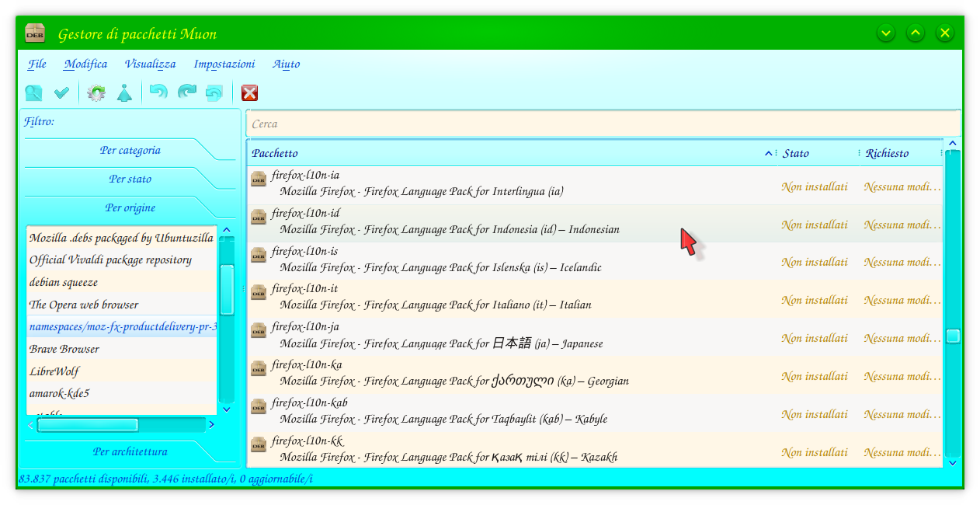Open the File menu

[37, 64]
